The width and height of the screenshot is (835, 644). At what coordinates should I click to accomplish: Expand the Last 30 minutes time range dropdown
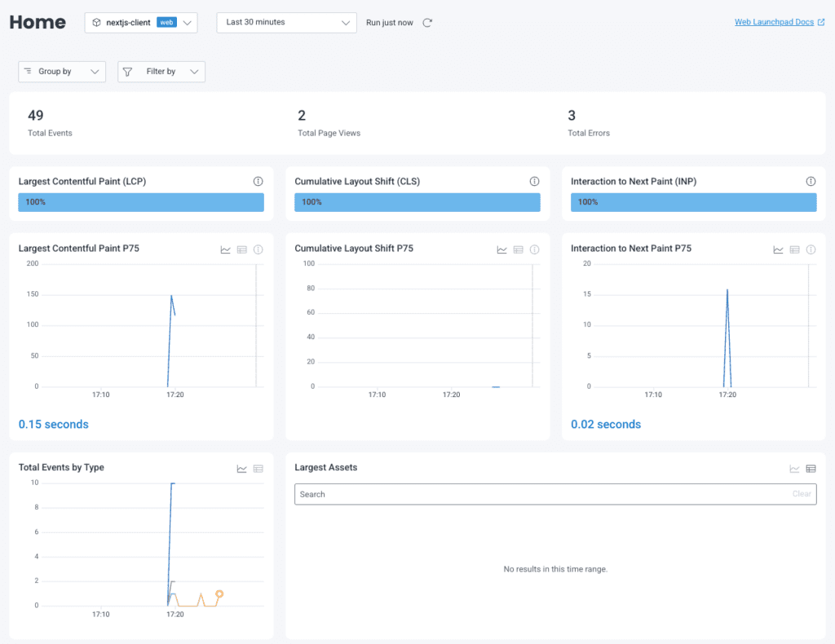tap(286, 23)
